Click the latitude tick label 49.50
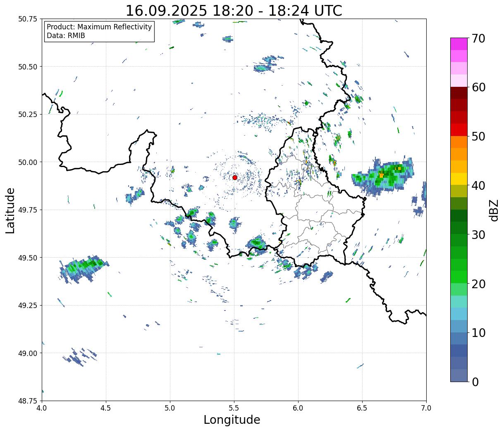The image size is (504, 430). 28,258
